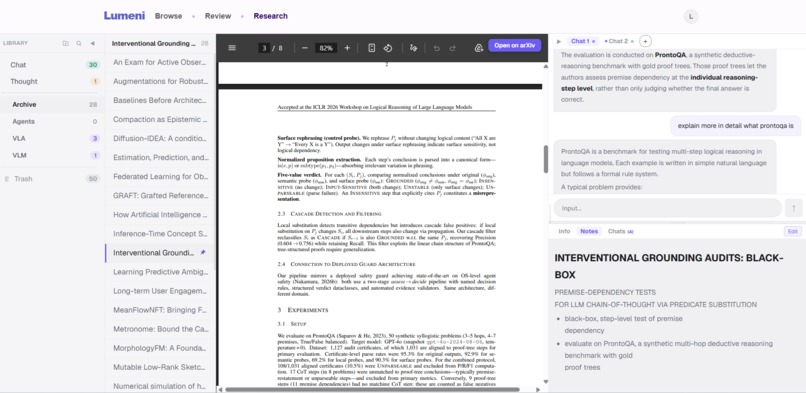
Task: Select the Archive library folder
Action: (x=51, y=104)
